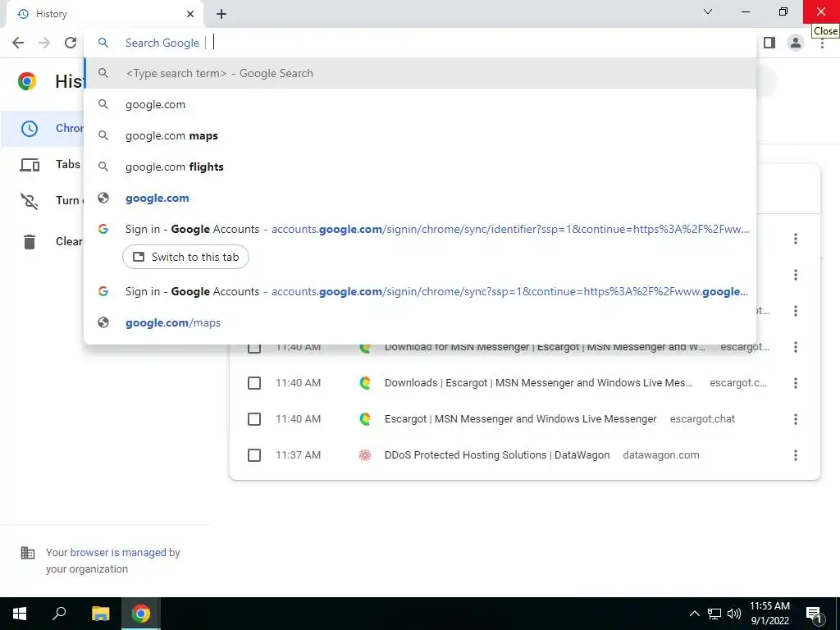Choose the plain google.com search suggestion
Image resolution: width=840 pixels, height=630 pixels.
pos(420,104)
